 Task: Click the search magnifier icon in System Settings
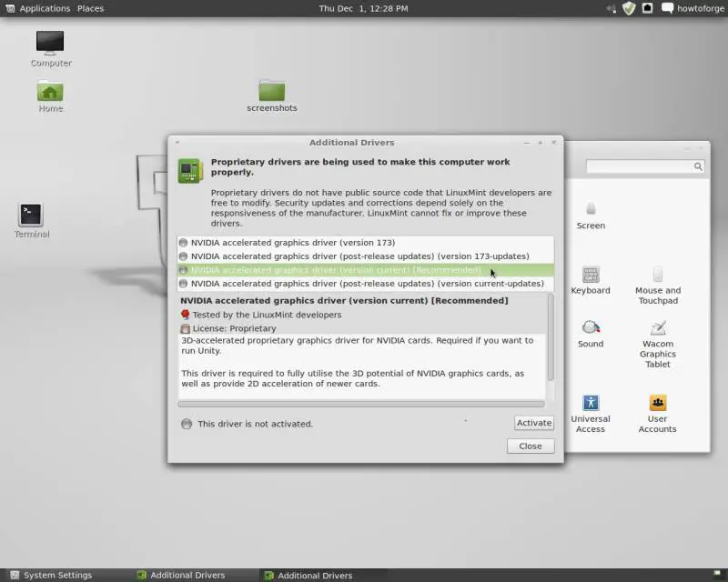click(x=698, y=166)
